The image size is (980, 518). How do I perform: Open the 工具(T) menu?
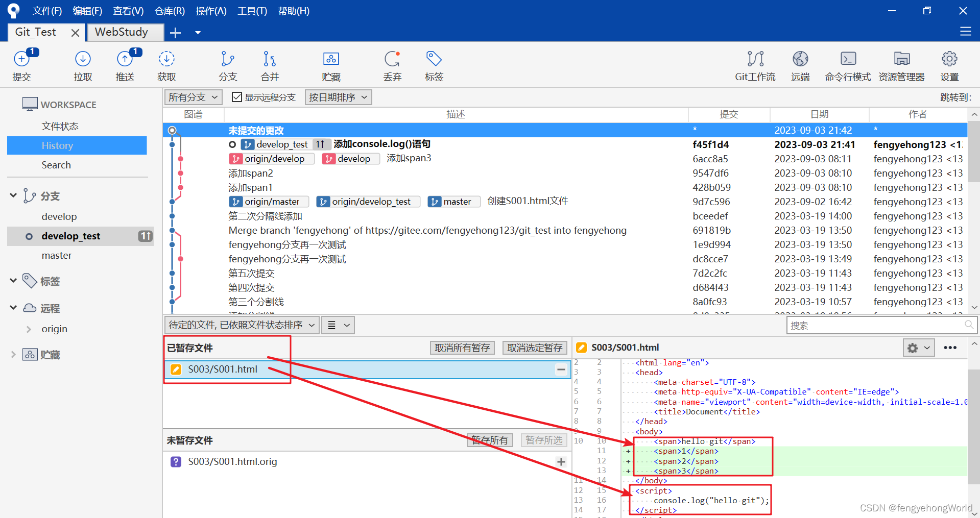click(x=252, y=11)
